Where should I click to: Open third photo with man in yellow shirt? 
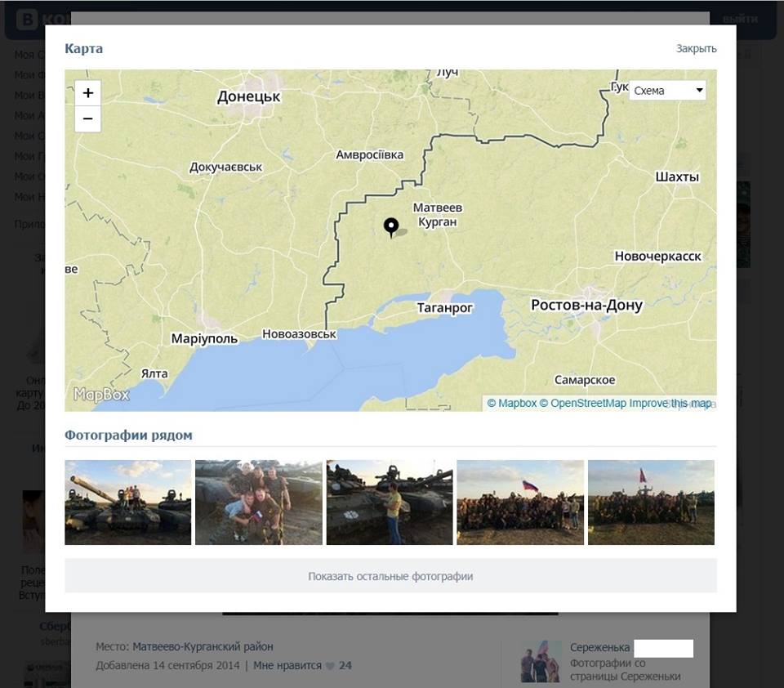tap(390, 502)
